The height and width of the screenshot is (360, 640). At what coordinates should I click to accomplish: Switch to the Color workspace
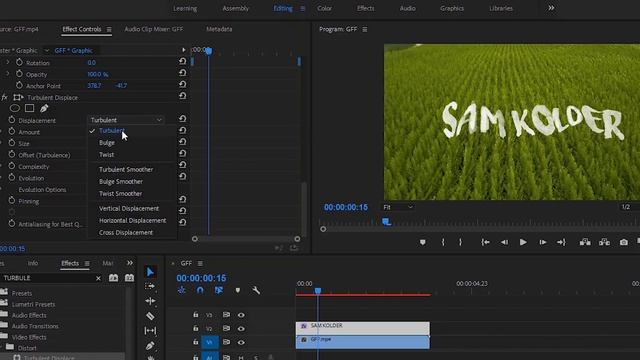pos(324,8)
